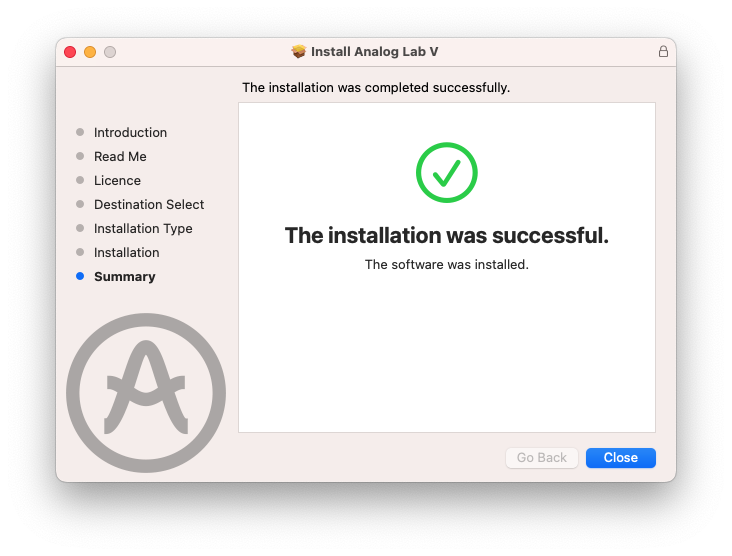Click the blue bullet next to Summary
732x556 pixels.
point(80,277)
